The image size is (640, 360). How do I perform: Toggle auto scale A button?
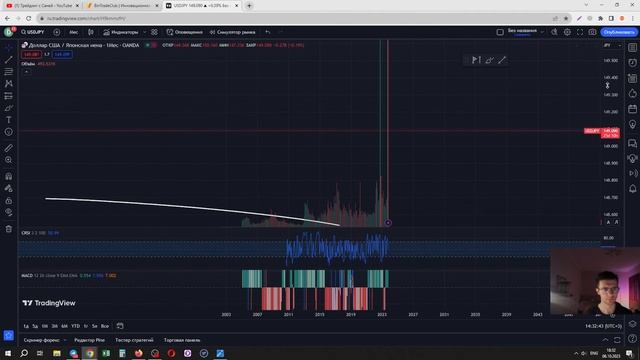point(608,222)
